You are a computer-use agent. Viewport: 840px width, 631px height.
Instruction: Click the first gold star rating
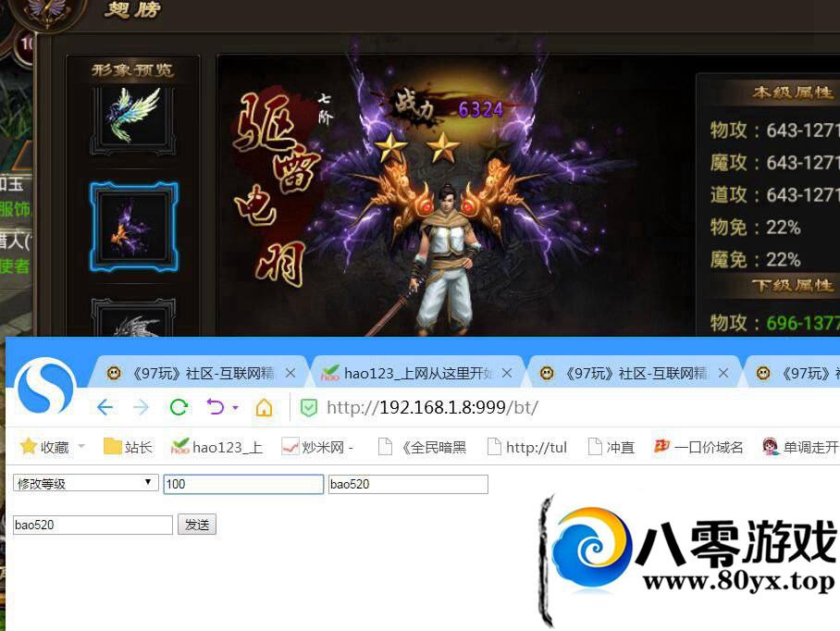pos(390,148)
